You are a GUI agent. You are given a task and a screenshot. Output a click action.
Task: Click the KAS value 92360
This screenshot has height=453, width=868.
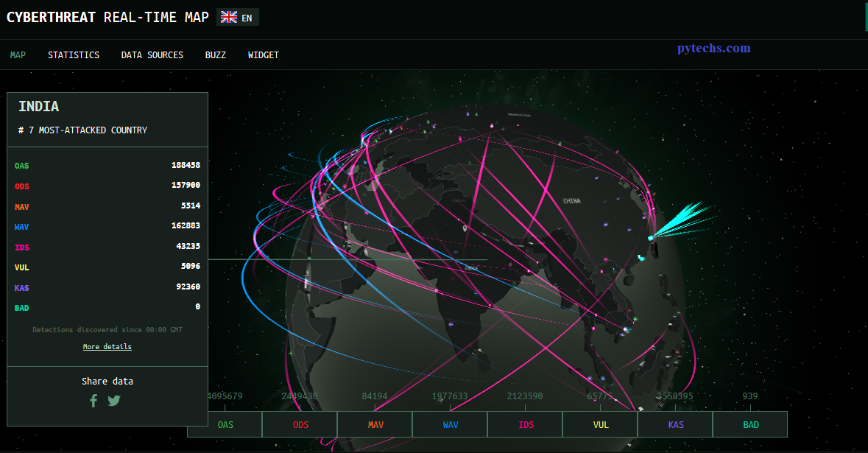[188, 287]
